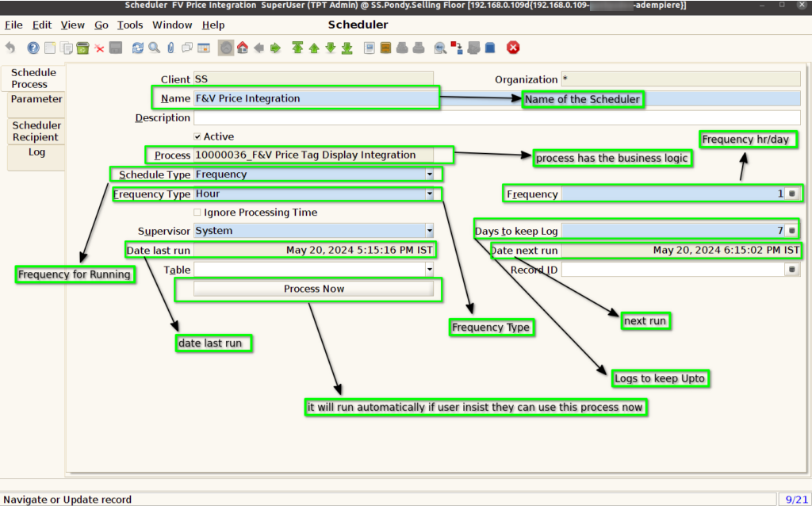Switch to the Parameter tab
Screen dimensions: 812x506
point(36,104)
